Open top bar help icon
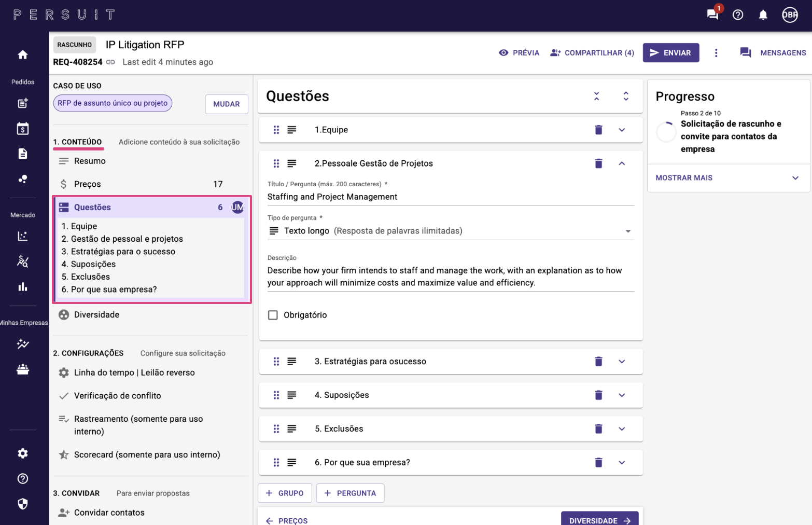This screenshot has height=525, width=812. tap(738, 15)
